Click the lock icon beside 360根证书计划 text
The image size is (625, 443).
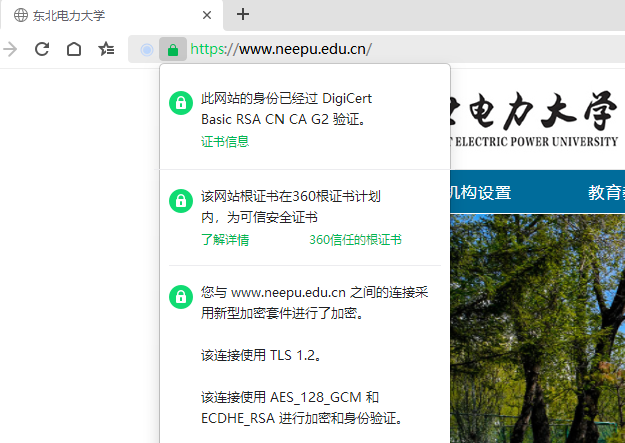click(181, 201)
